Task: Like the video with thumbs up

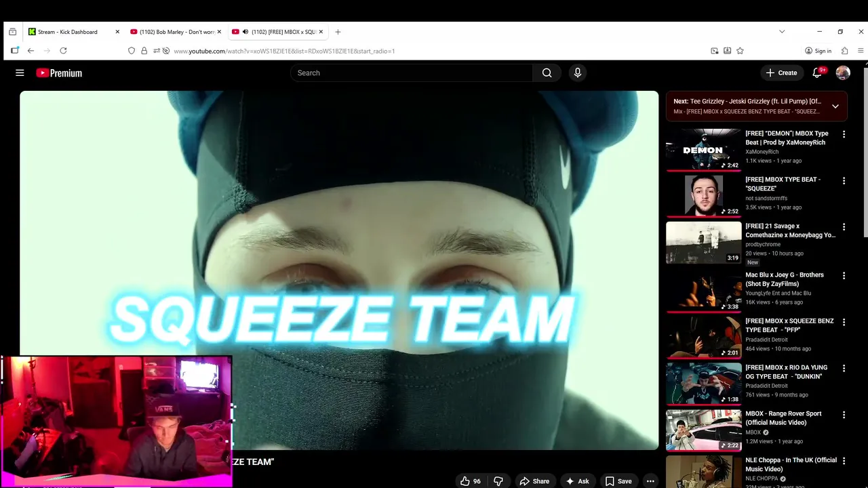Action: tap(471, 481)
